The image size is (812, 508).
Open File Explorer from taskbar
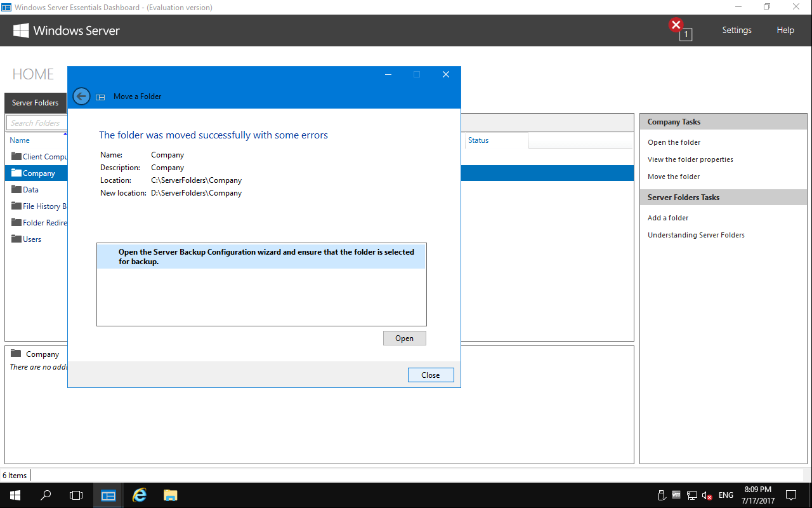pyautogui.click(x=170, y=495)
